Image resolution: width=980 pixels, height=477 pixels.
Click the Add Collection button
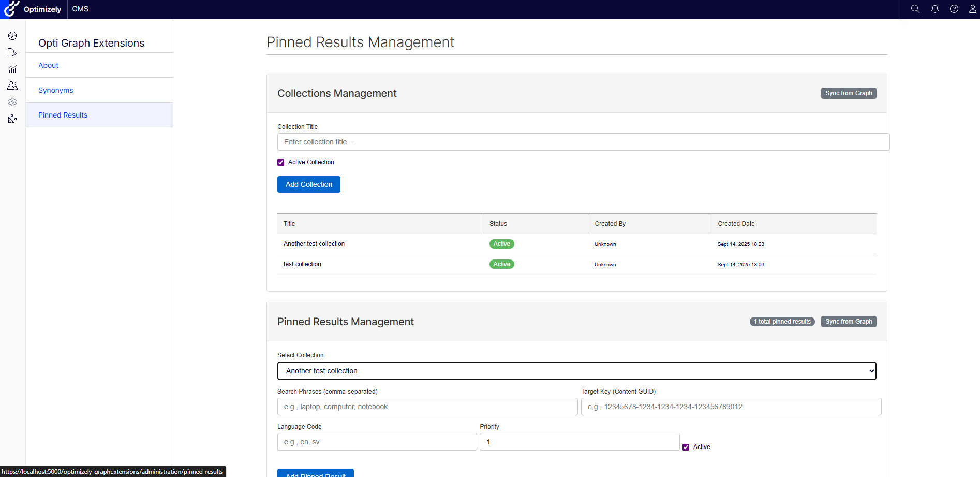(308, 184)
